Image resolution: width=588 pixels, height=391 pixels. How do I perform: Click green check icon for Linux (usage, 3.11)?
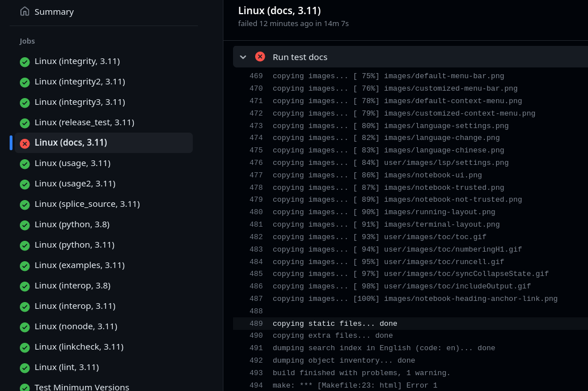[25, 164]
